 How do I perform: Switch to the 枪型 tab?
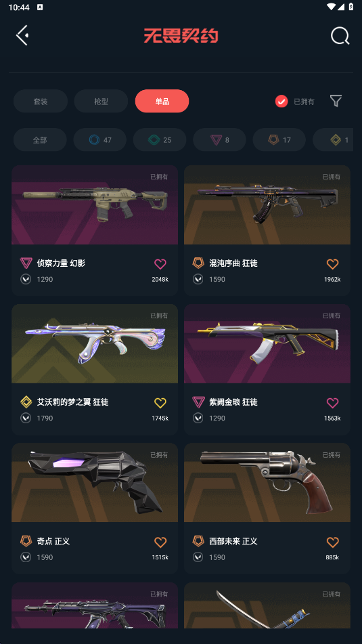pos(101,101)
